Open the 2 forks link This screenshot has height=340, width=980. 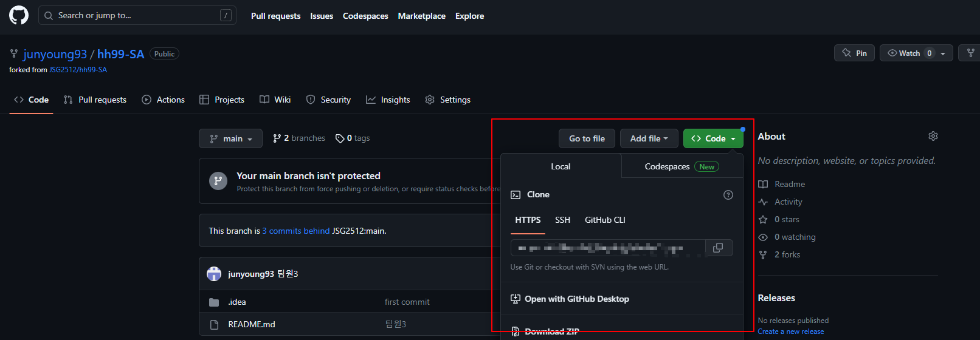tap(779, 254)
